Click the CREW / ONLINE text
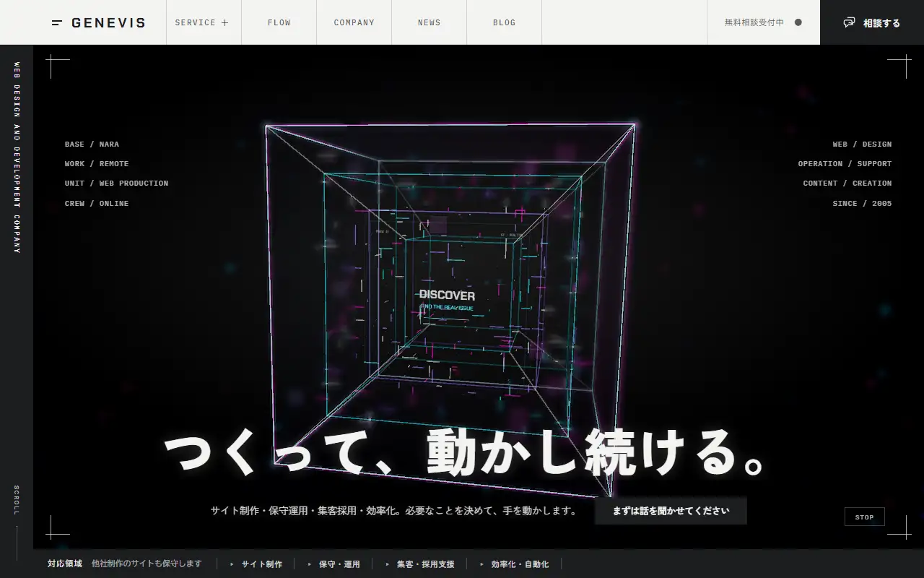The height and width of the screenshot is (578, 924). (97, 204)
